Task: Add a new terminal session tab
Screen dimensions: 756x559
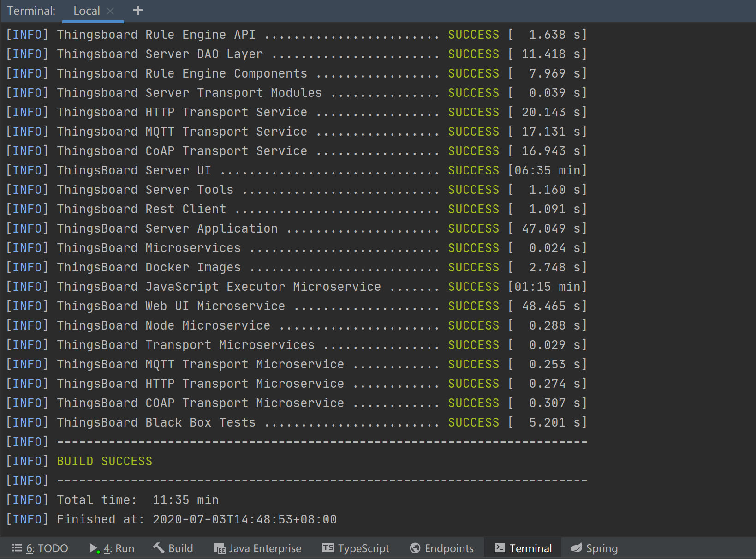Action: click(137, 10)
